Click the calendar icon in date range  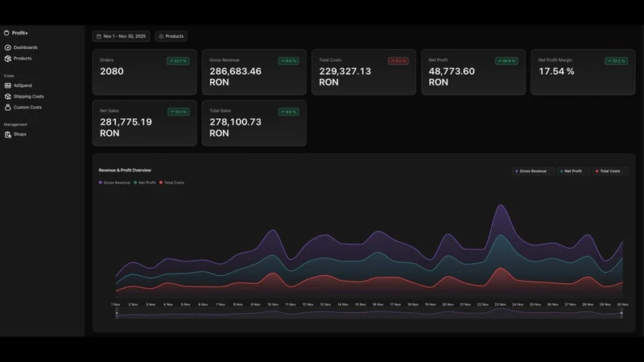click(x=98, y=36)
